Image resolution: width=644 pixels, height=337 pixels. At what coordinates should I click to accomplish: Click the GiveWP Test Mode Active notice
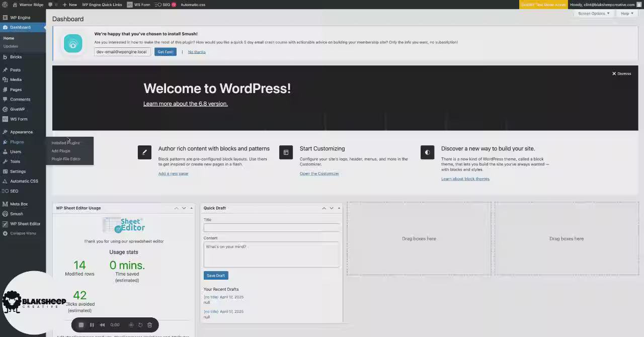coord(543,5)
